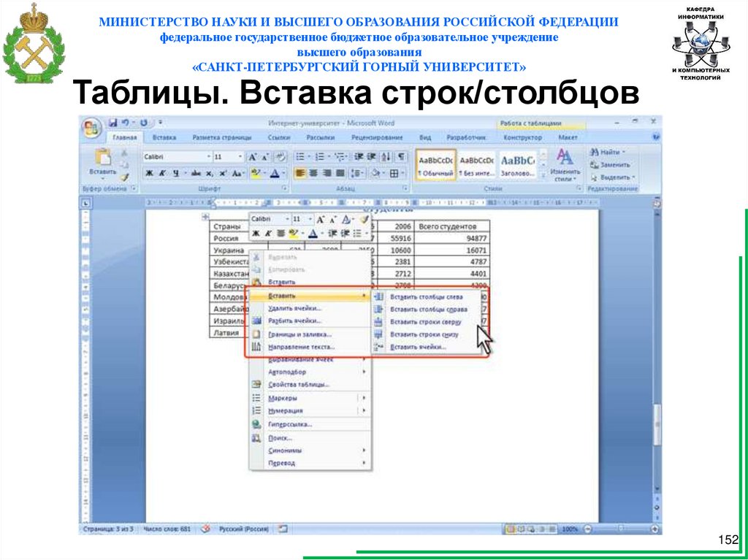Shrink font size in ribbon
The image size is (748, 560).
(x=264, y=157)
